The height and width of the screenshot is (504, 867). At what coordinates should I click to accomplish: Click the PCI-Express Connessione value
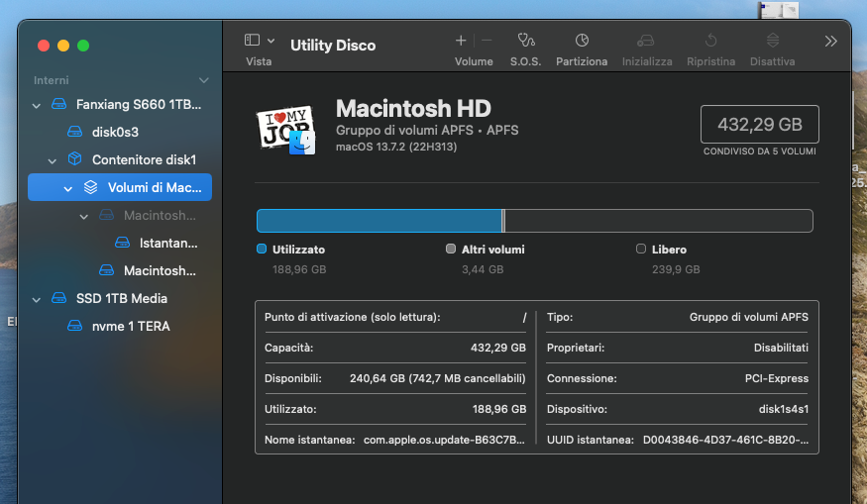[x=776, y=378]
